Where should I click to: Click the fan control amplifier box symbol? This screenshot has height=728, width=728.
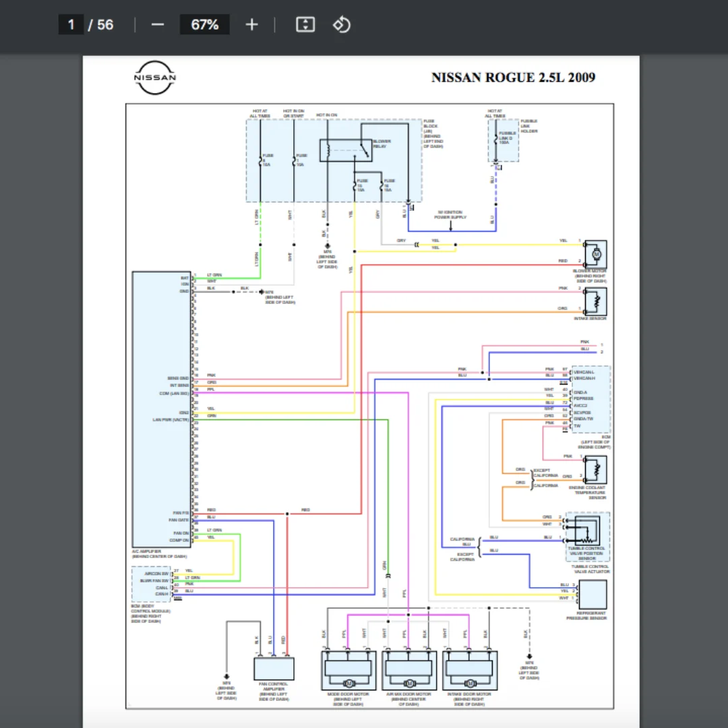[x=274, y=669]
